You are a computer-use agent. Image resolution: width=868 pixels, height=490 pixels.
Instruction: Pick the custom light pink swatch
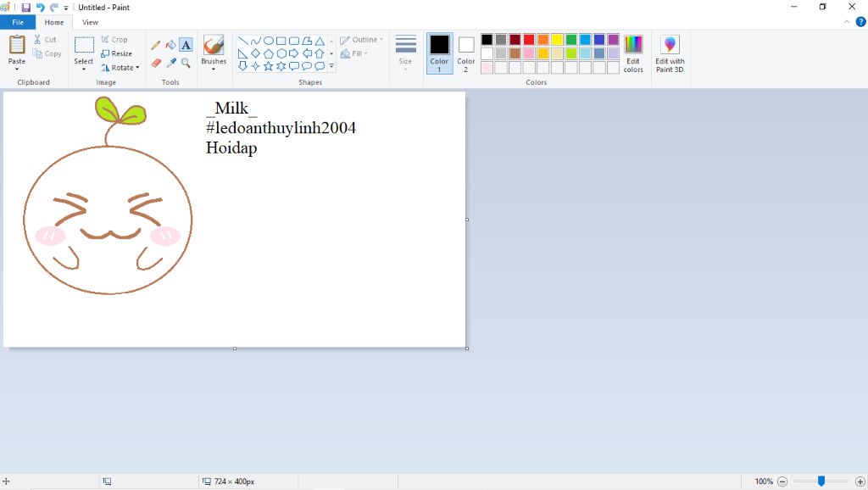click(487, 68)
